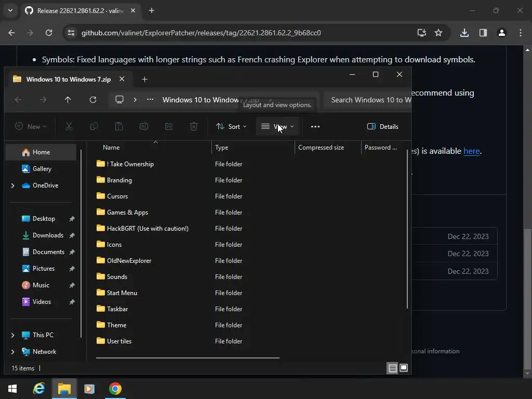Image resolution: width=532 pixels, height=399 pixels.
Task: Open Windows Start button
Action: [12, 389]
